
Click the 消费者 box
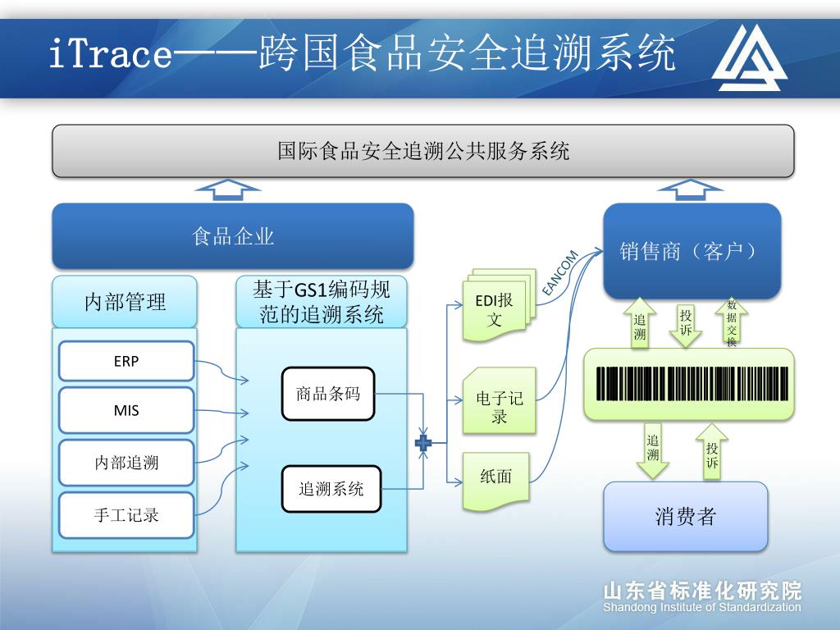(686, 517)
